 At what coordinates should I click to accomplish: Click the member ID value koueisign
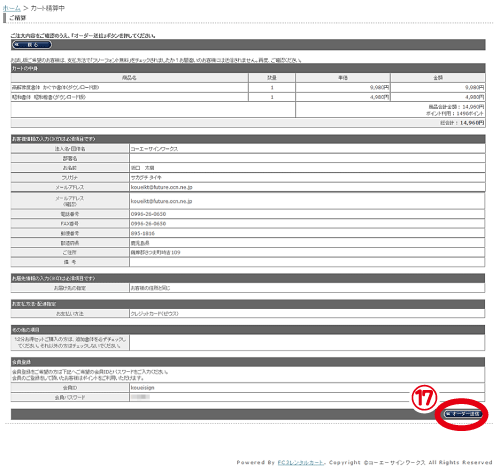click(142, 388)
